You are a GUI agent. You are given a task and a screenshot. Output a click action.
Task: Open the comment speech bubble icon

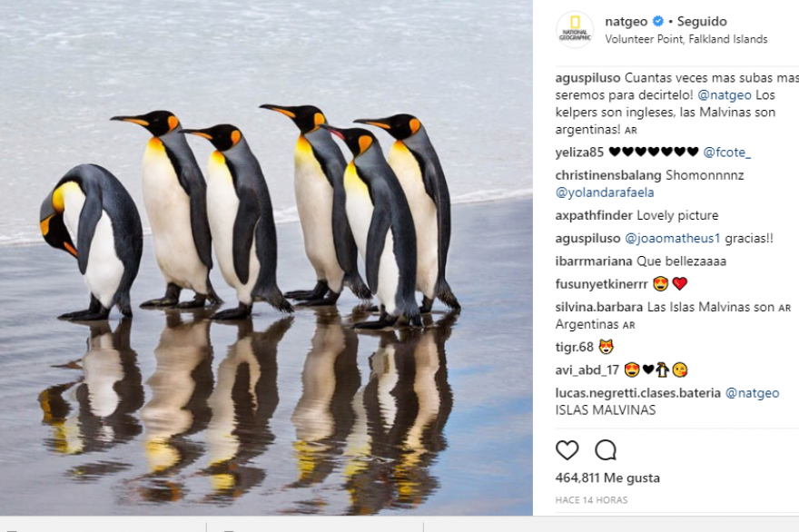pyautogui.click(x=606, y=450)
